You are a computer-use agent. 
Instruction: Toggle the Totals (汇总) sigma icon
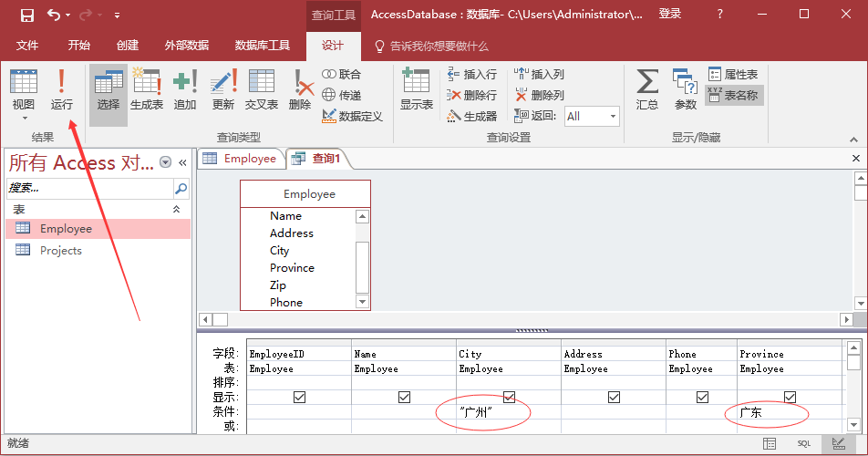tap(647, 90)
